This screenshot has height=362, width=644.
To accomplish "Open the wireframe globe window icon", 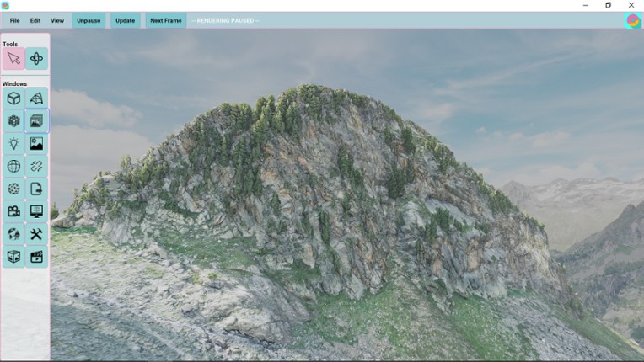I will (x=13, y=167).
